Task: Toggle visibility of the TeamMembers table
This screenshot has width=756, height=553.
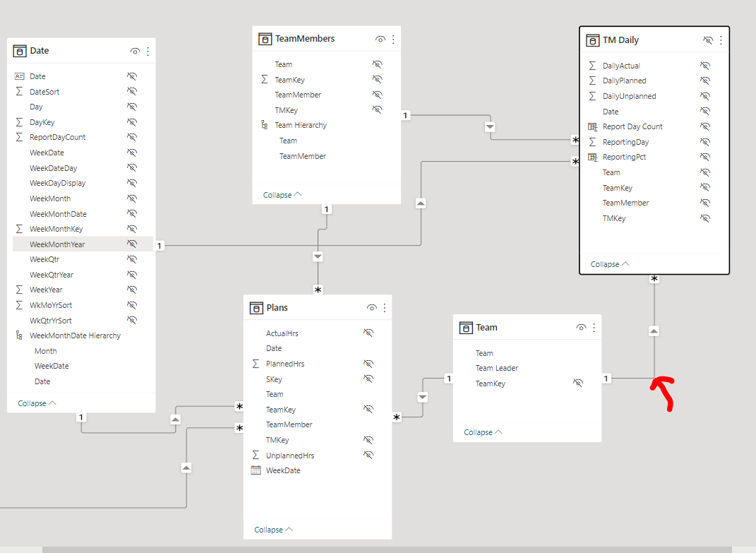Action: click(380, 40)
